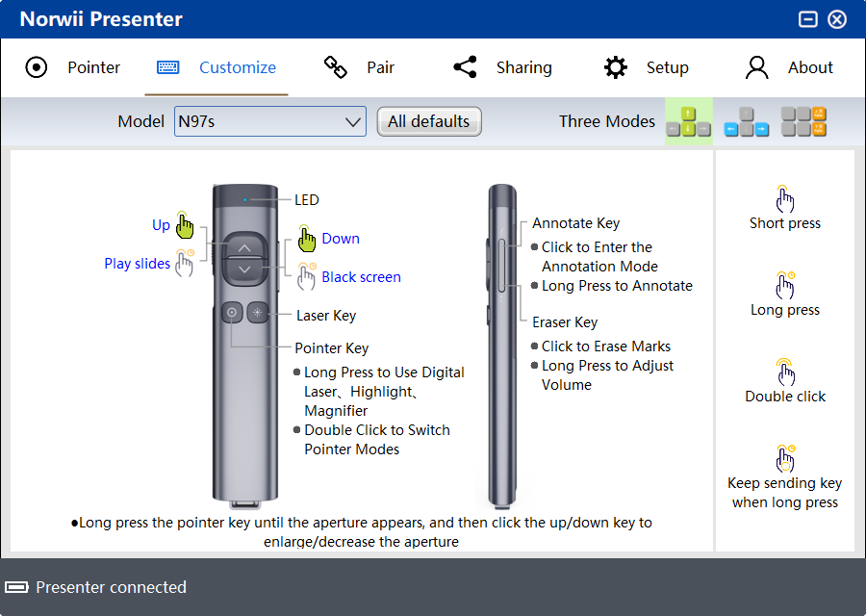
Task: Click the Setup gear icon
Action: (615, 67)
